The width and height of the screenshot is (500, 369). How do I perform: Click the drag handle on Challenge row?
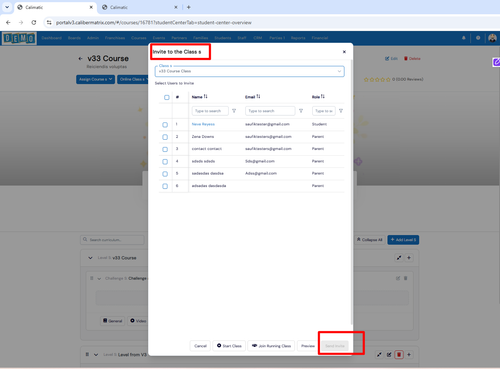click(x=91, y=278)
